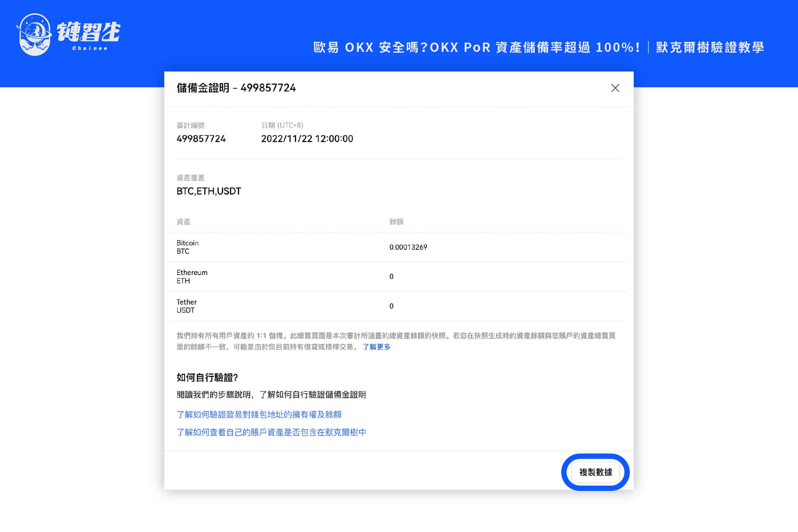The image size is (798, 532).
Task: Click the 鏈習生 Chainee logo
Action: [68, 35]
